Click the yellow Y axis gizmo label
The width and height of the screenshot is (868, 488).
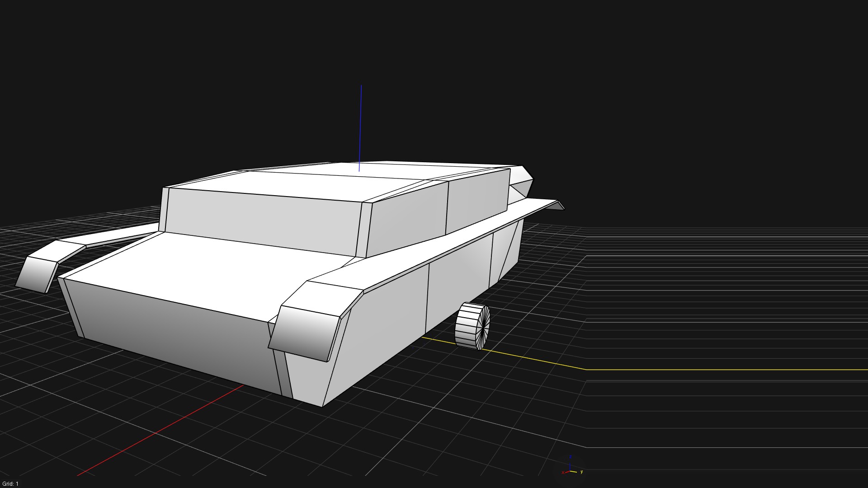[581, 472]
